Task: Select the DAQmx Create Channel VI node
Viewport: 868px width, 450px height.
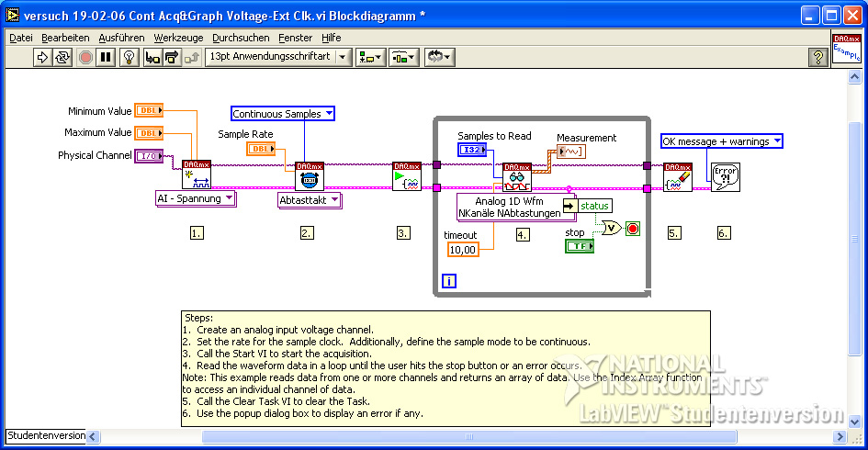Action: pos(196,174)
